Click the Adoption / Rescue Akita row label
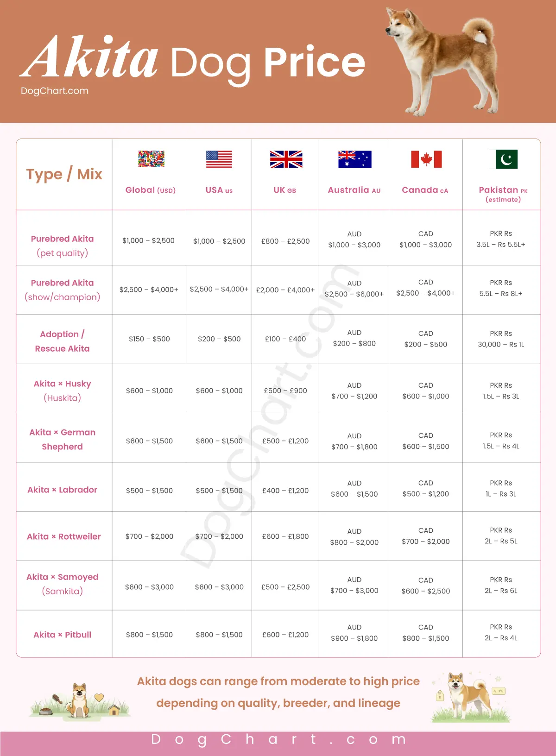556x756 pixels. tap(62, 341)
